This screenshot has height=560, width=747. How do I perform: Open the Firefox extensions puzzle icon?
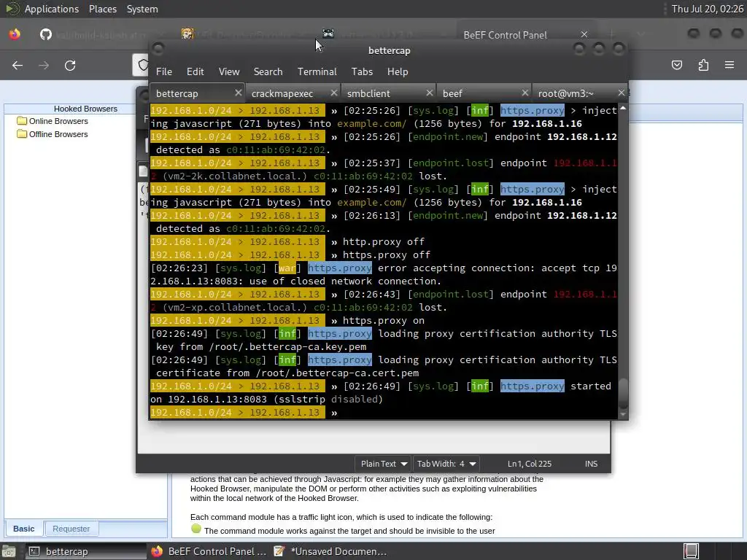[703, 65]
